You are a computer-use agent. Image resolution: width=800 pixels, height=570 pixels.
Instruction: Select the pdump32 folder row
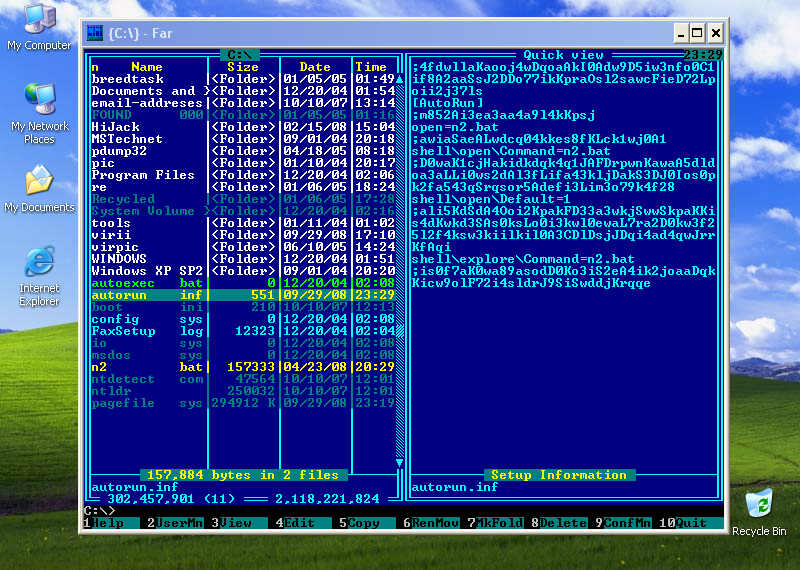[243, 151]
